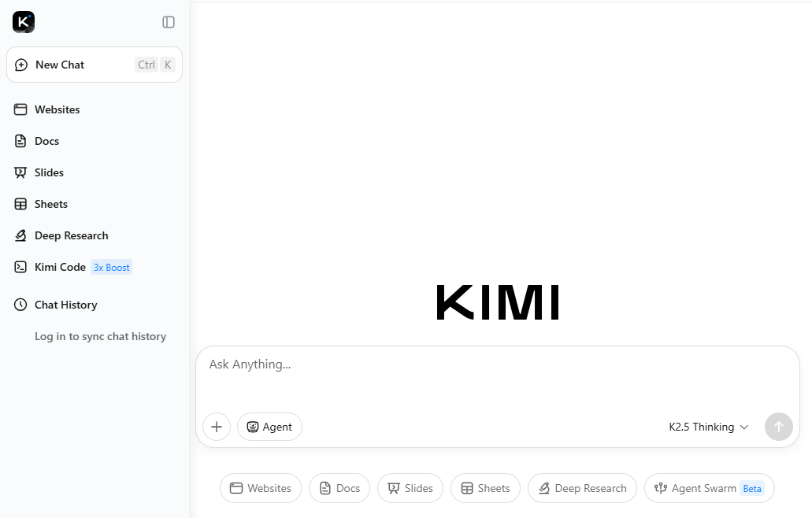Click the Slides presentation icon in sidebar
This screenshot has height=518, width=812.
coord(20,173)
